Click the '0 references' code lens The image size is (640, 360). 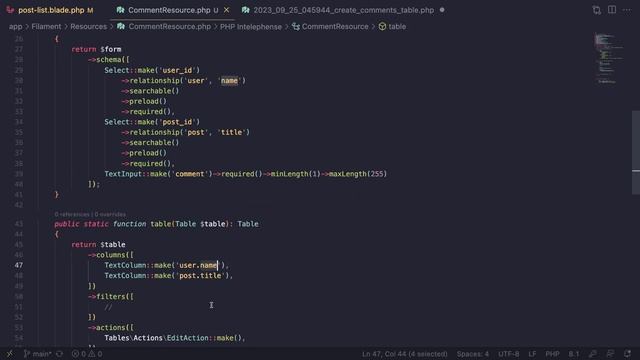[x=72, y=214]
